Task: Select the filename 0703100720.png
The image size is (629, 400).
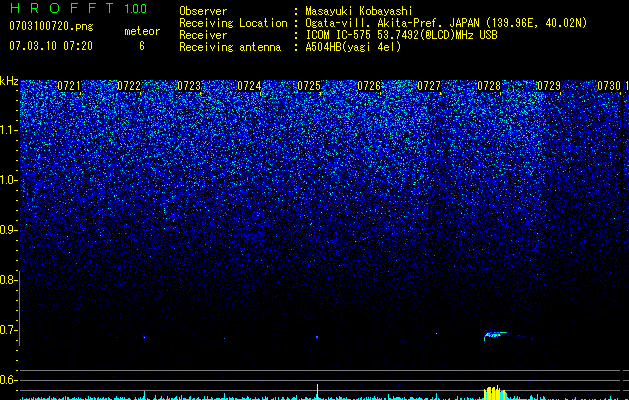Action: tap(51, 26)
